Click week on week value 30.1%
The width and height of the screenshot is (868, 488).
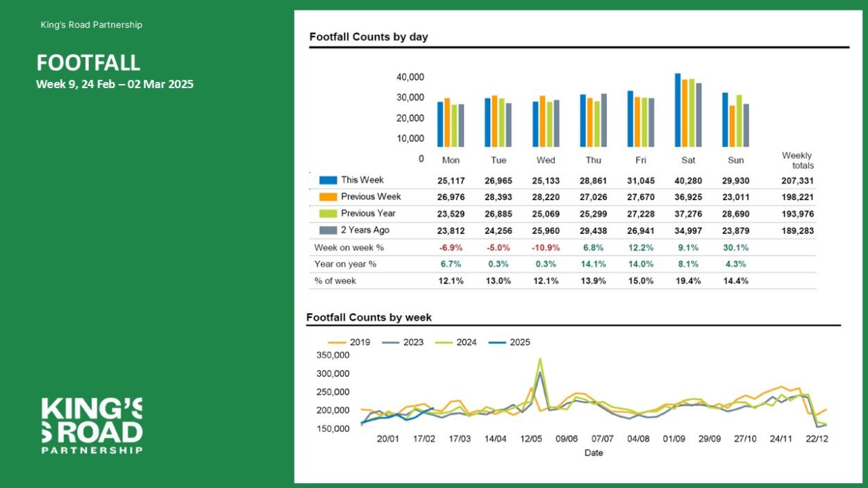[x=735, y=248]
